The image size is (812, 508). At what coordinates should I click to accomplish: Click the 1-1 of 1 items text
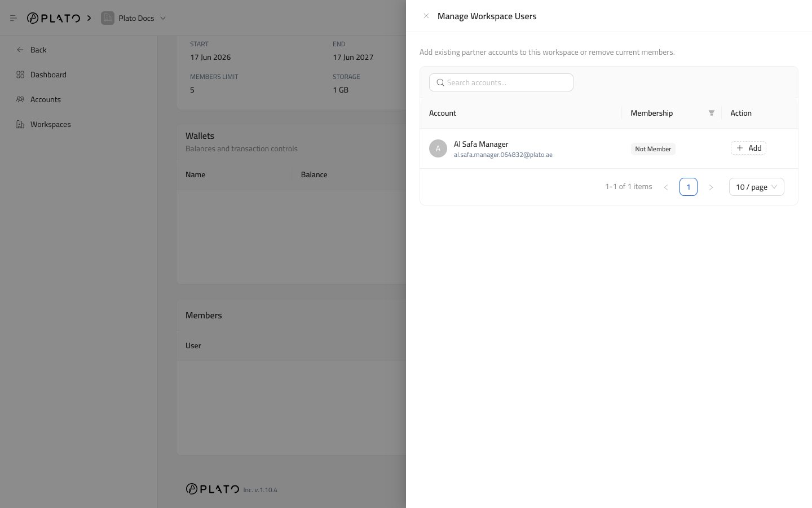coord(629,187)
